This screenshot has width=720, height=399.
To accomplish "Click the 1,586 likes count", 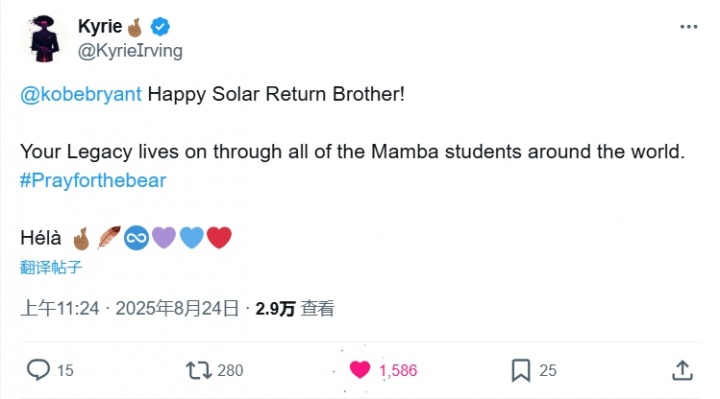I will pyautogui.click(x=398, y=370).
